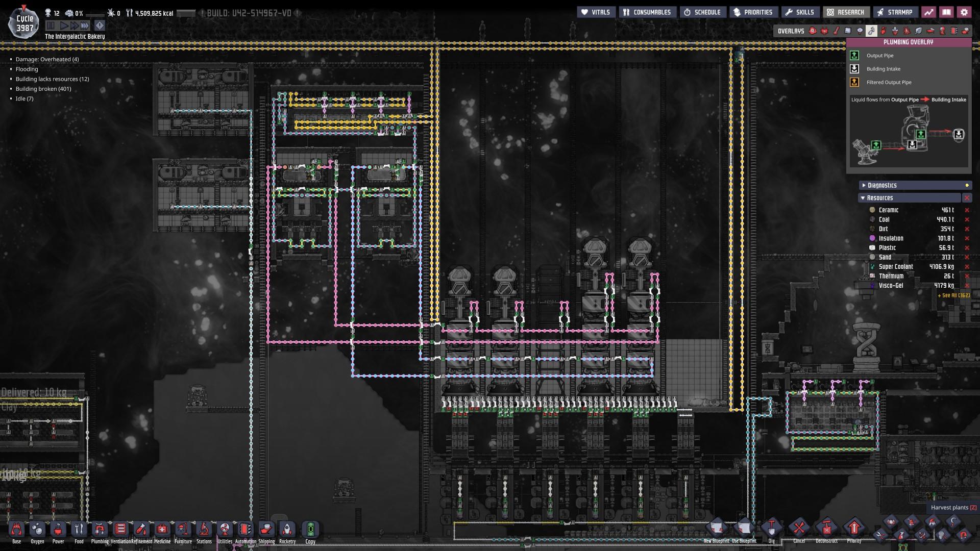This screenshot has width=980, height=551.
Task: Open the Research screen
Action: (x=845, y=12)
